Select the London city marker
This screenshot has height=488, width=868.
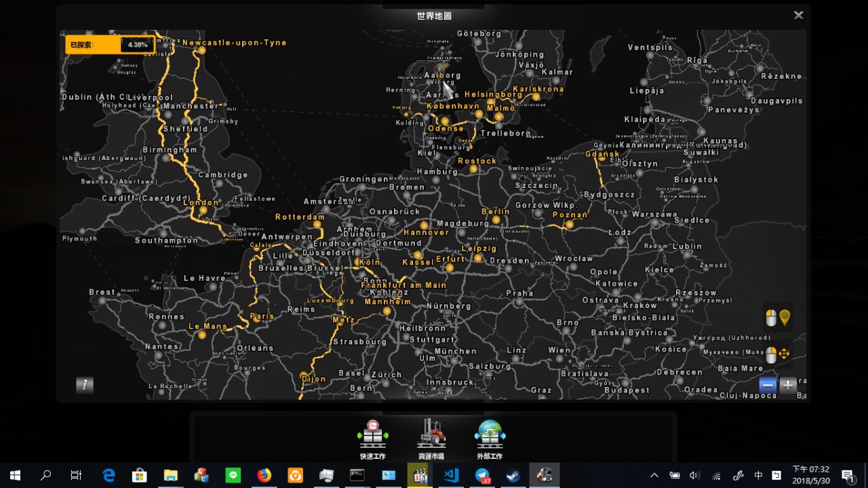(x=203, y=210)
